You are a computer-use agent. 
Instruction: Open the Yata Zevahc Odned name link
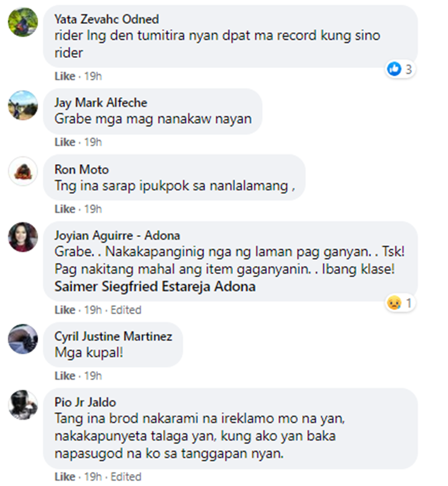pyautogui.click(x=107, y=19)
